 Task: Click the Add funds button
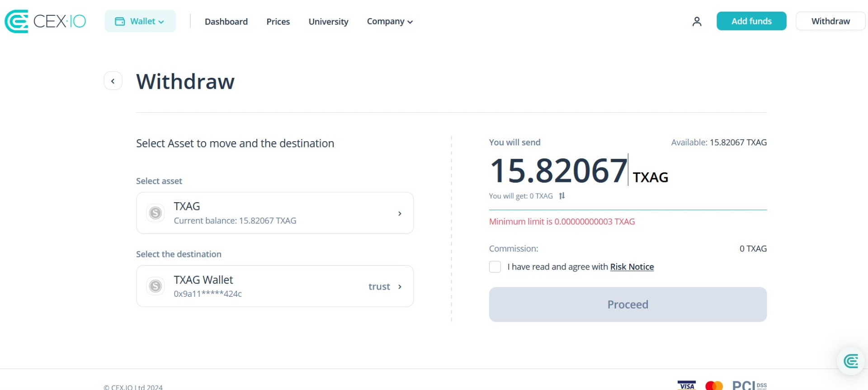[751, 21]
